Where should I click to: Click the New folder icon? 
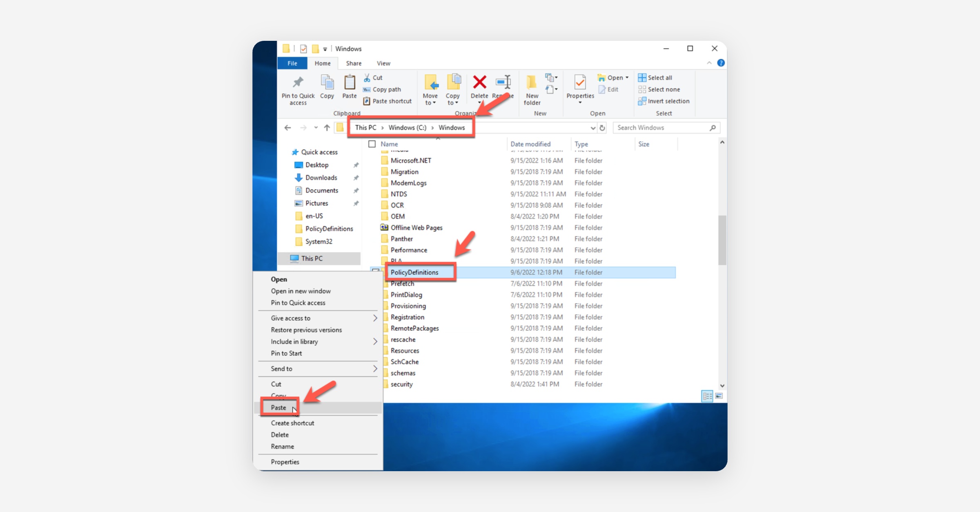point(532,83)
